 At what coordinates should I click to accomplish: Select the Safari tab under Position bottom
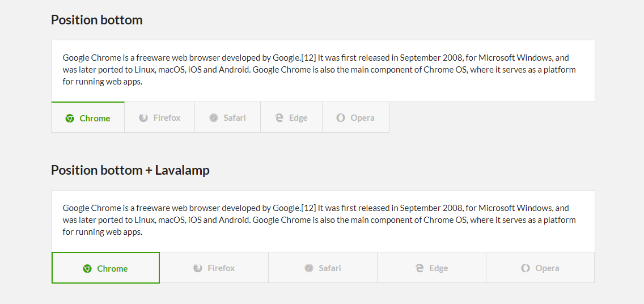point(228,118)
